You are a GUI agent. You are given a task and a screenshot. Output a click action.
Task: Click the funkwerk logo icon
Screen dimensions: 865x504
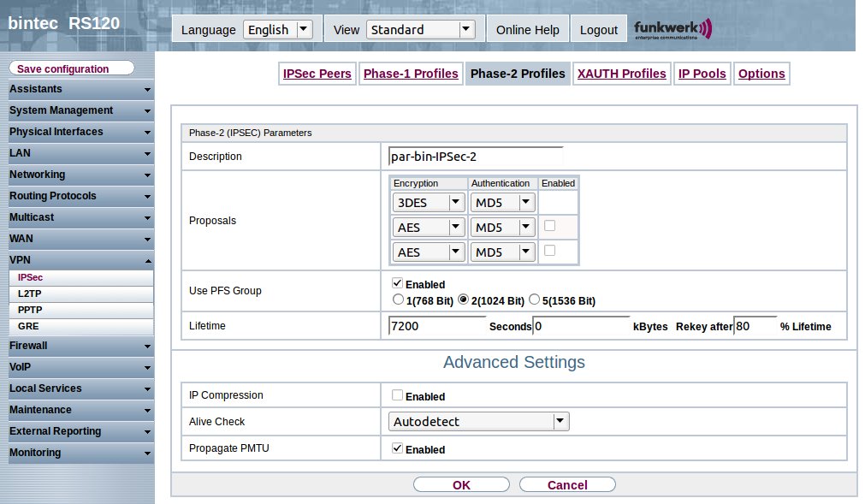coord(672,29)
